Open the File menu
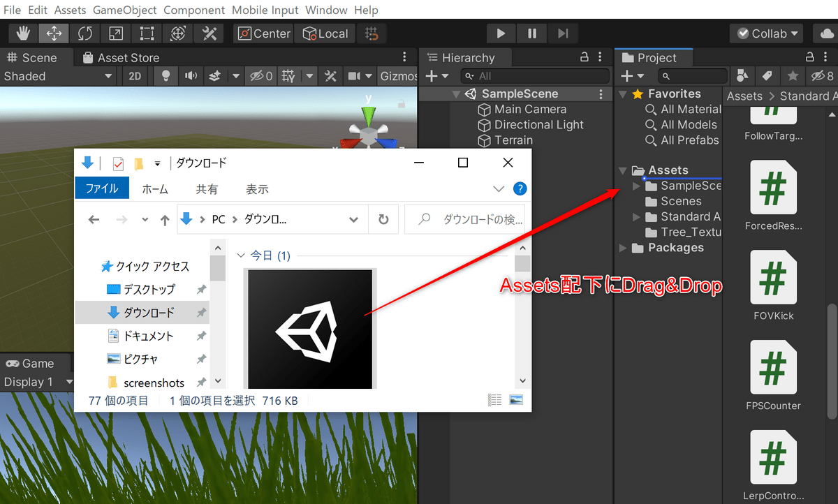The width and height of the screenshot is (838, 504). [x=12, y=10]
